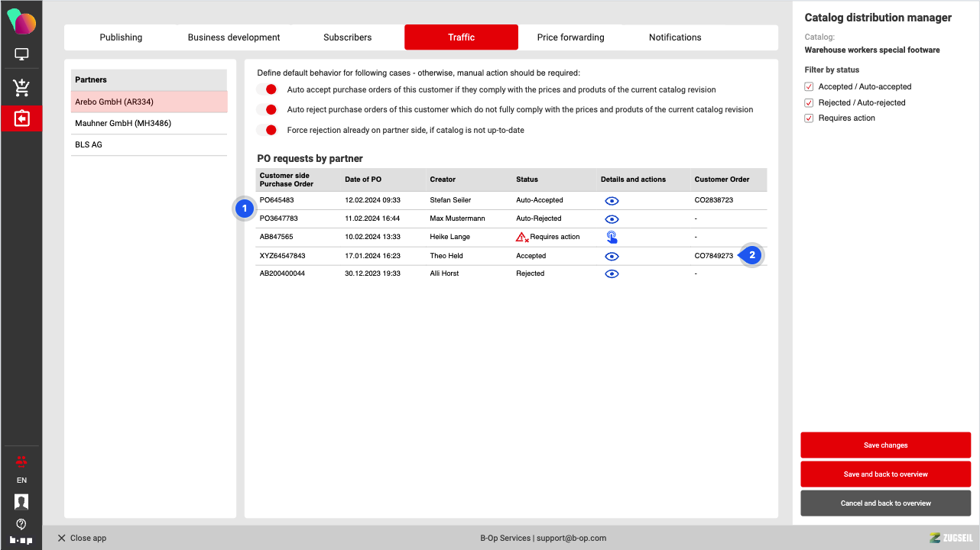Toggle the auto accept purchase orders switch
The width and height of the screenshot is (980, 550).
pos(267,89)
